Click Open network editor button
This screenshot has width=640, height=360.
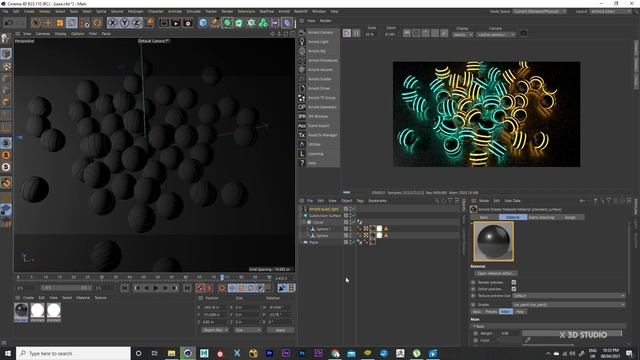click(x=496, y=273)
